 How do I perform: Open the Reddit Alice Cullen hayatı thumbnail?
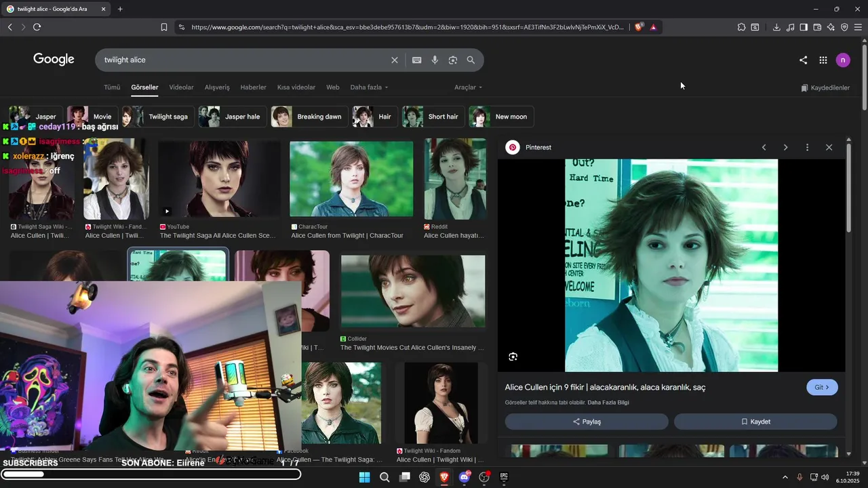coord(455,179)
